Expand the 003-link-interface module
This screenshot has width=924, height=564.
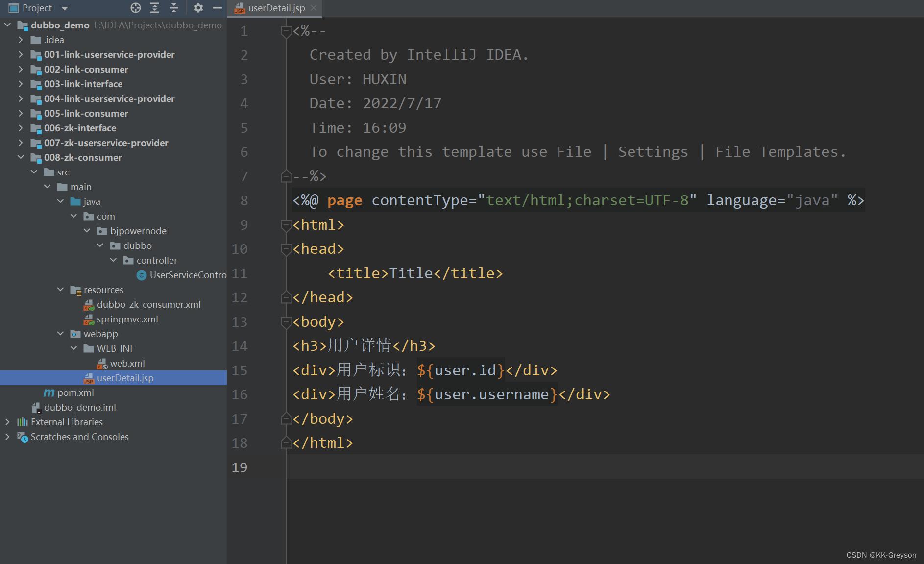pyautogui.click(x=21, y=84)
